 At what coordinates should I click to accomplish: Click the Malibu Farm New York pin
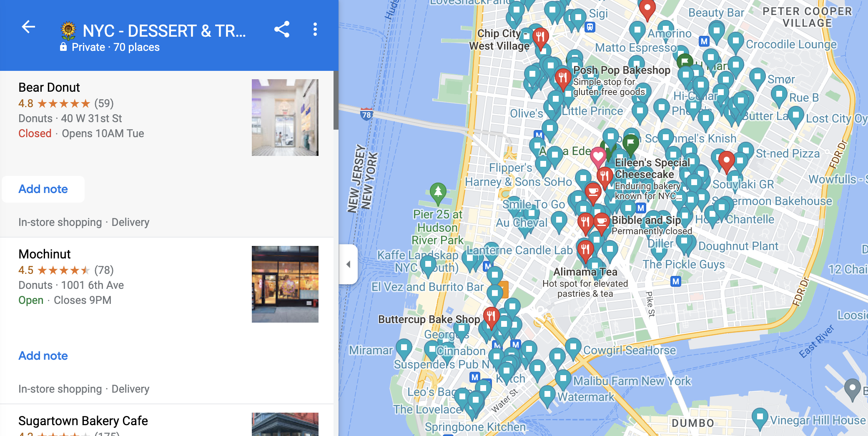pos(563,379)
